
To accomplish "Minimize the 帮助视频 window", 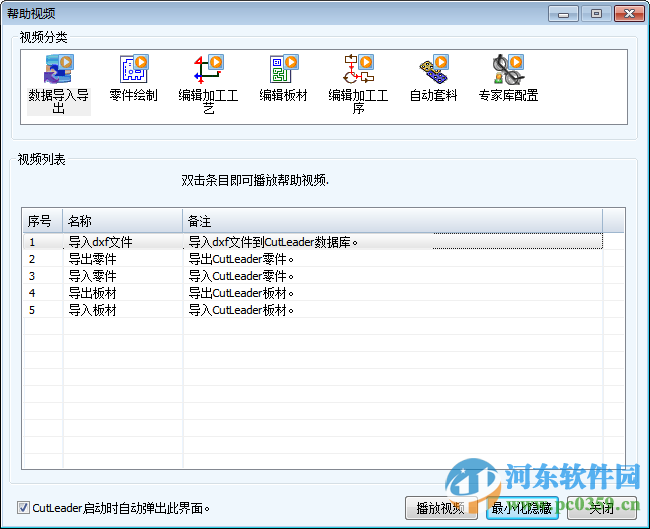I will point(563,14).
